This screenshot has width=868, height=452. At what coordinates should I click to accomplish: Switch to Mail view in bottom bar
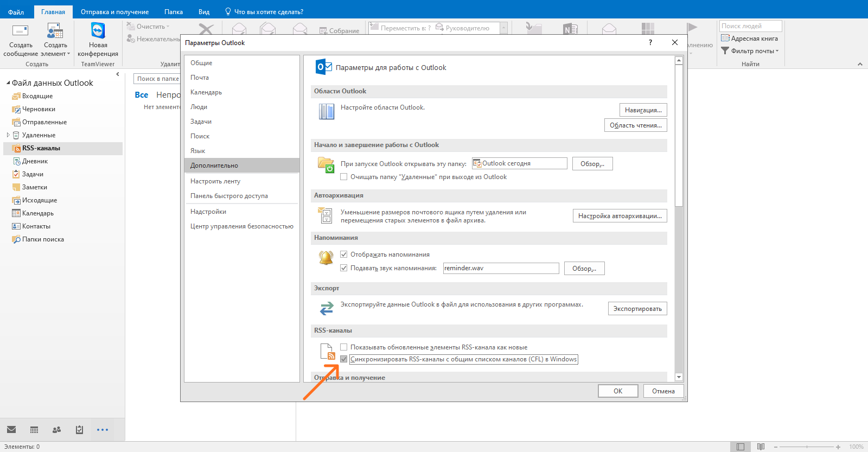(x=11, y=430)
